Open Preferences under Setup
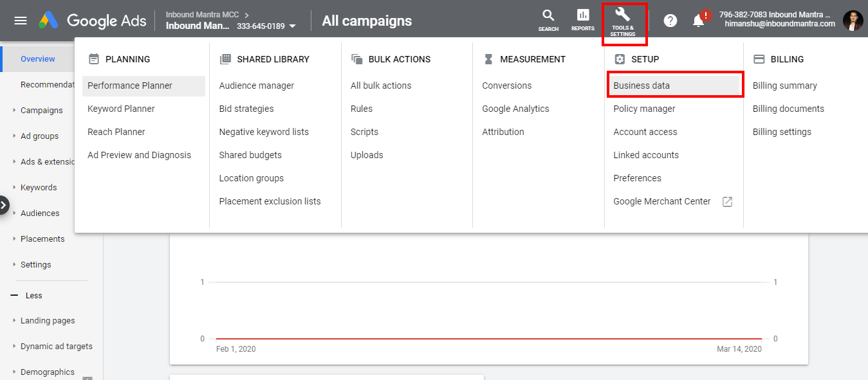This screenshot has width=868, height=380. click(x=637, y=178)
